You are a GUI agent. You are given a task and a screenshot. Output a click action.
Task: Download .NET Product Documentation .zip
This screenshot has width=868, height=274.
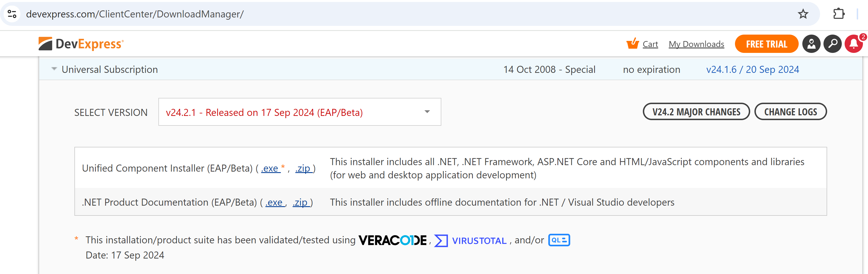pos(301,202)
